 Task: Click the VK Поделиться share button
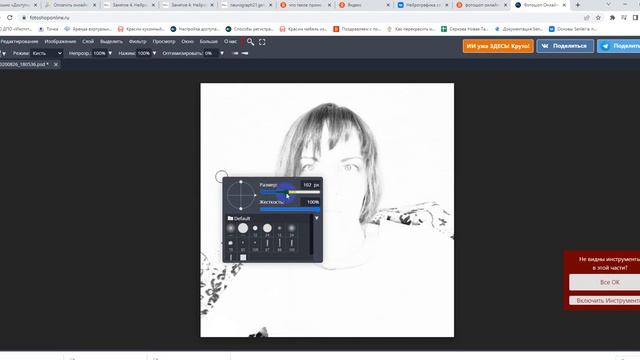(x=565, y=46)
